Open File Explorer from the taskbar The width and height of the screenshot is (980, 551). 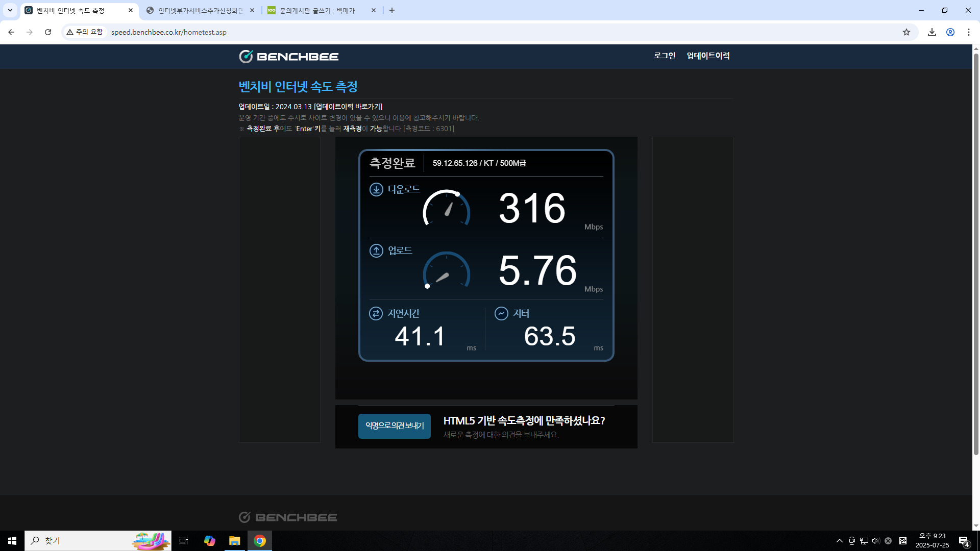pos(235,541)
